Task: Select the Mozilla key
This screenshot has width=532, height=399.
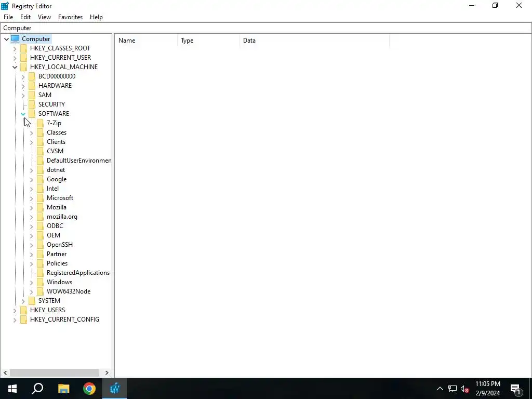Action: point(56,207)
